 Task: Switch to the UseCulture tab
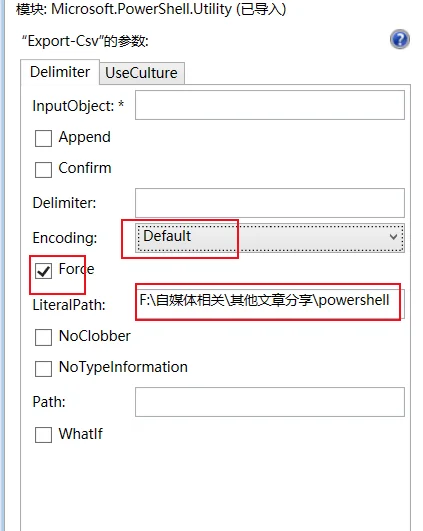click(142, 73)
